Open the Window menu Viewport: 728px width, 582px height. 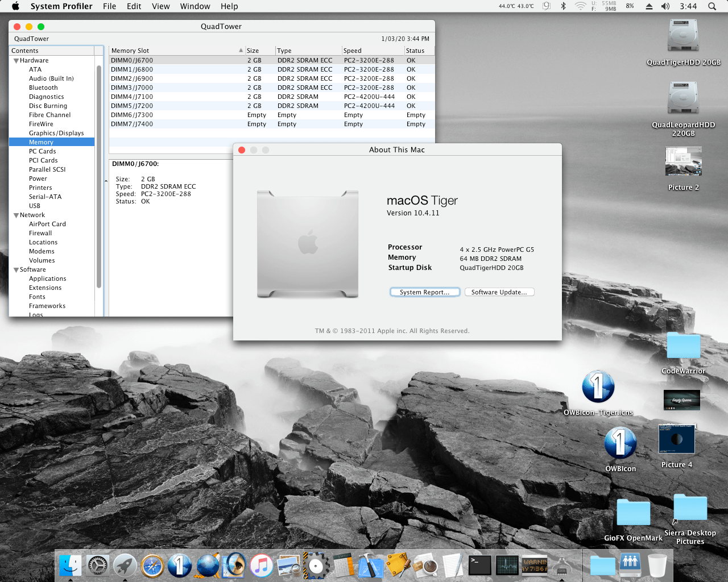[195, 6]
